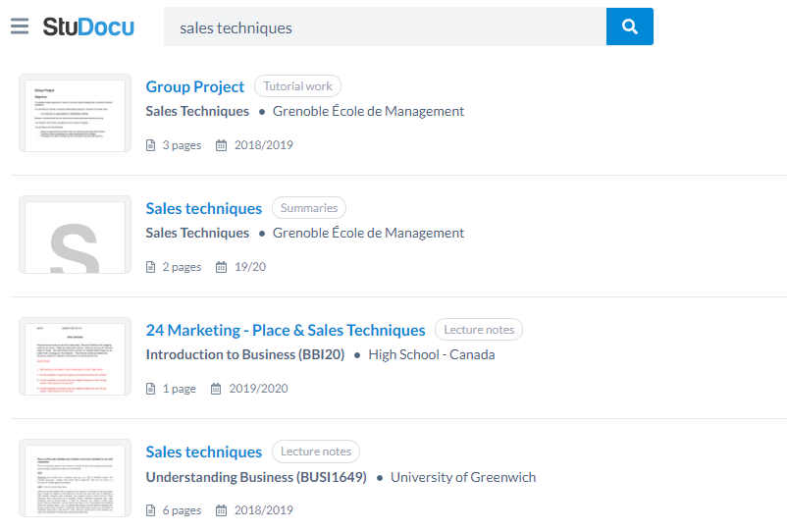
Task: Click 'Grenoble École de Management' under Group Project
Action: pos(368,111)
